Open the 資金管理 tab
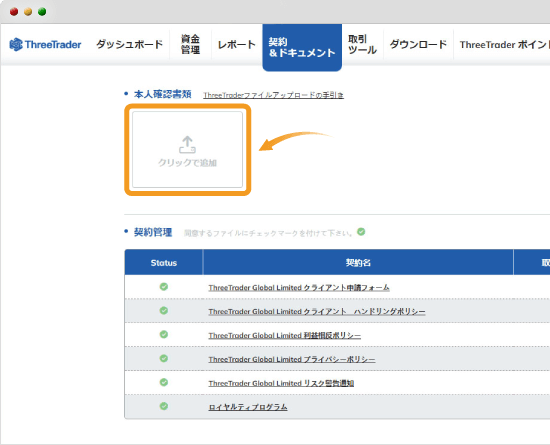This screenshot has width=550, height=445. point(190,44)
